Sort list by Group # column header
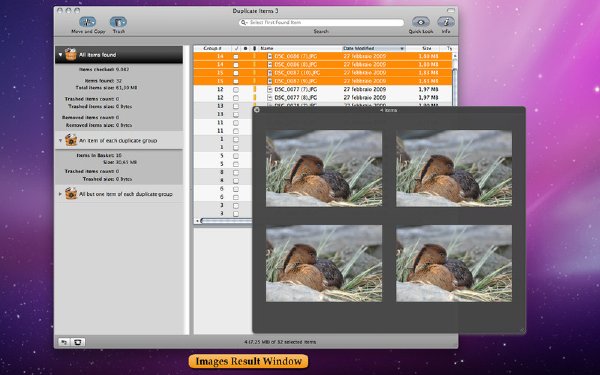 213,48
